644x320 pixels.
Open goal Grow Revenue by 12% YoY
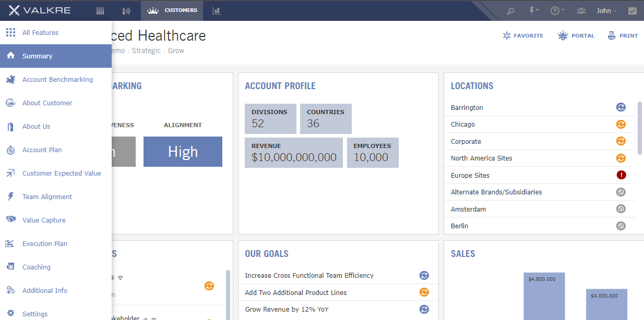click(287, 309)
